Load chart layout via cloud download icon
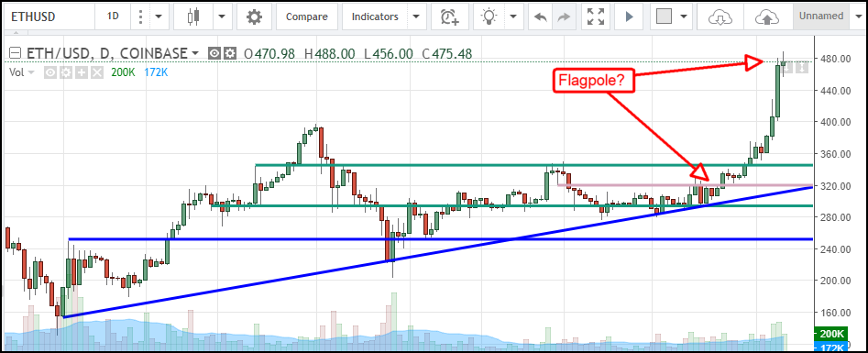 click(720, 17)
